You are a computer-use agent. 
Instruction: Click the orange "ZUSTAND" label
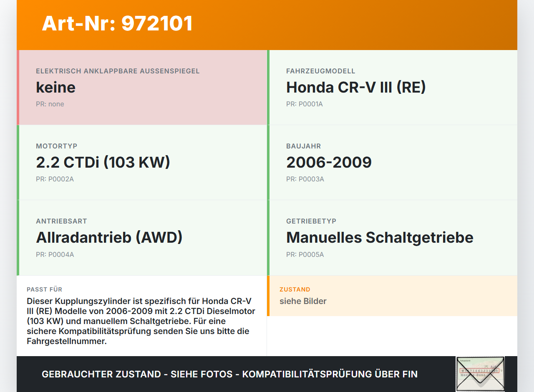point(295,289)
